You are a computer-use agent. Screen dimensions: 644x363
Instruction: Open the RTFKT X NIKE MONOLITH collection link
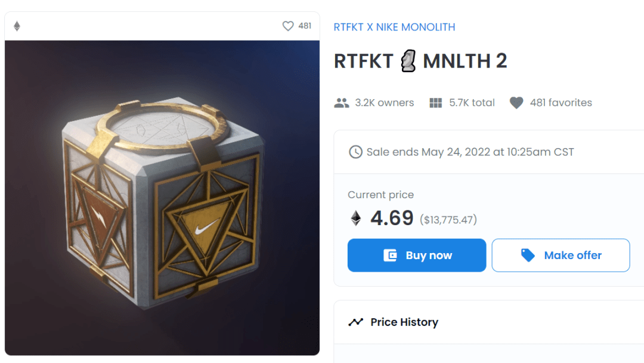394,27
